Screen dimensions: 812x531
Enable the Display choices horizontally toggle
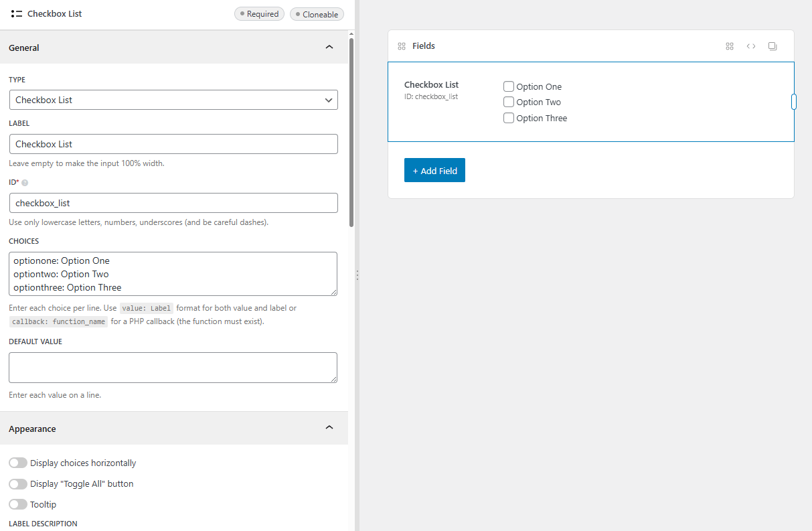[18, 463]
